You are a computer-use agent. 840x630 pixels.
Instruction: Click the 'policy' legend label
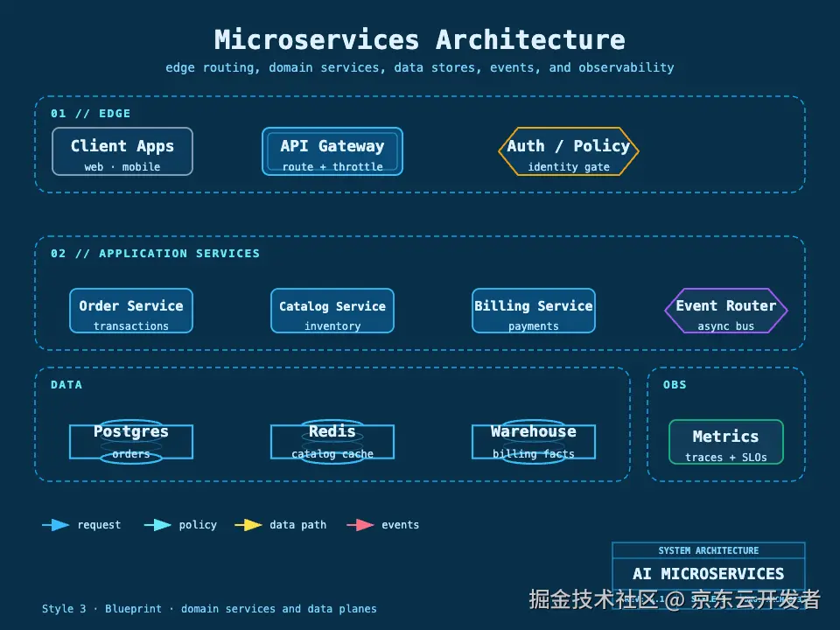pyautogui.click(x=198, y=525)
